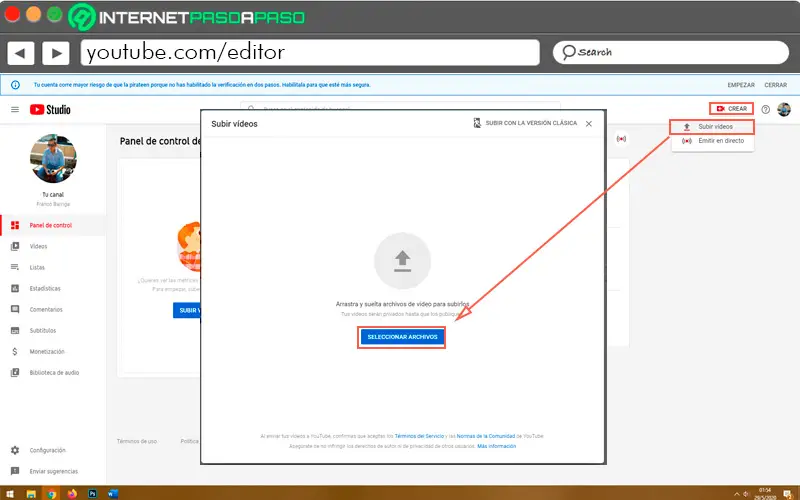The height and width of the screenshot is (500, 800).
Task: Click the Panel de control grid icon
Action: 15,226
